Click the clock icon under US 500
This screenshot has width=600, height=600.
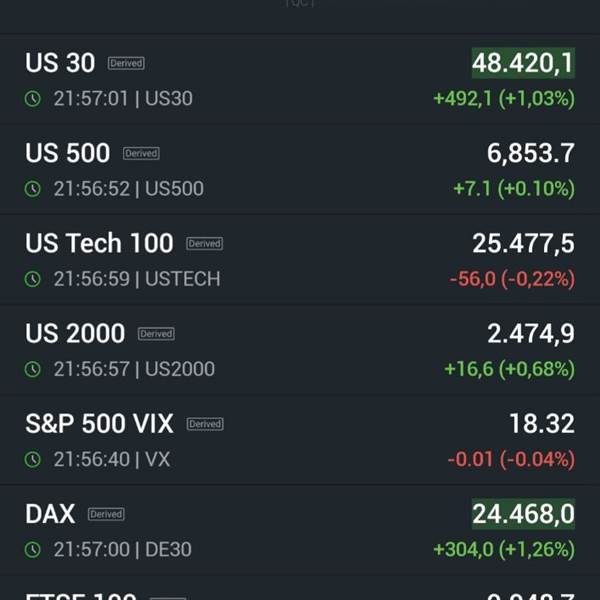[x=33, y=189]
